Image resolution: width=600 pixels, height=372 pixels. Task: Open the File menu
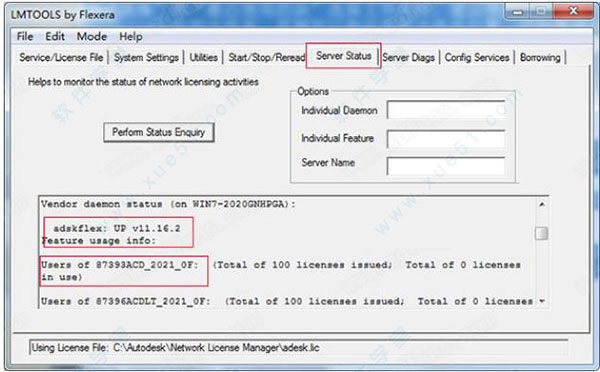coord(25,37)
